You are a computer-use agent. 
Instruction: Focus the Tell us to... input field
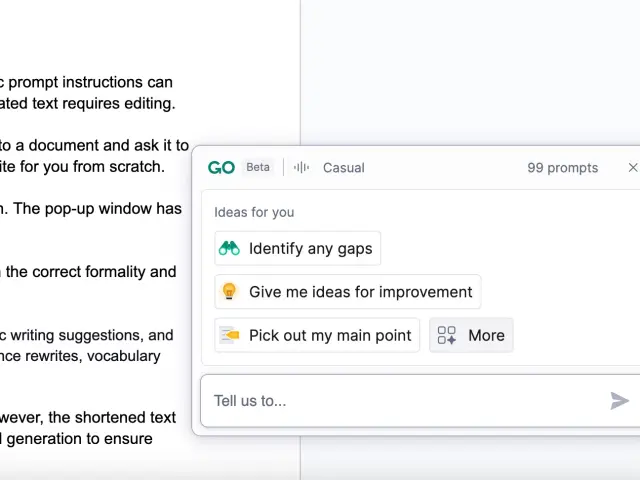click(400, 401)
